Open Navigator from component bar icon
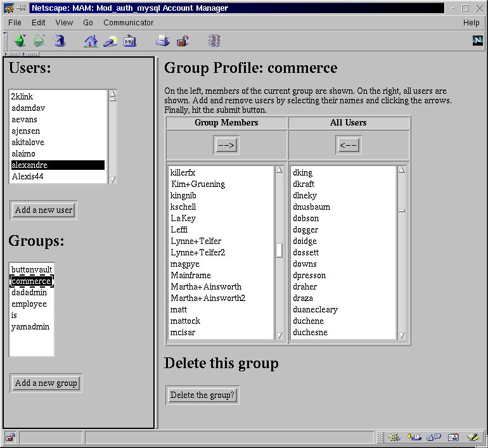This screenshot has width=488, height=448. [x=394, y=437]
